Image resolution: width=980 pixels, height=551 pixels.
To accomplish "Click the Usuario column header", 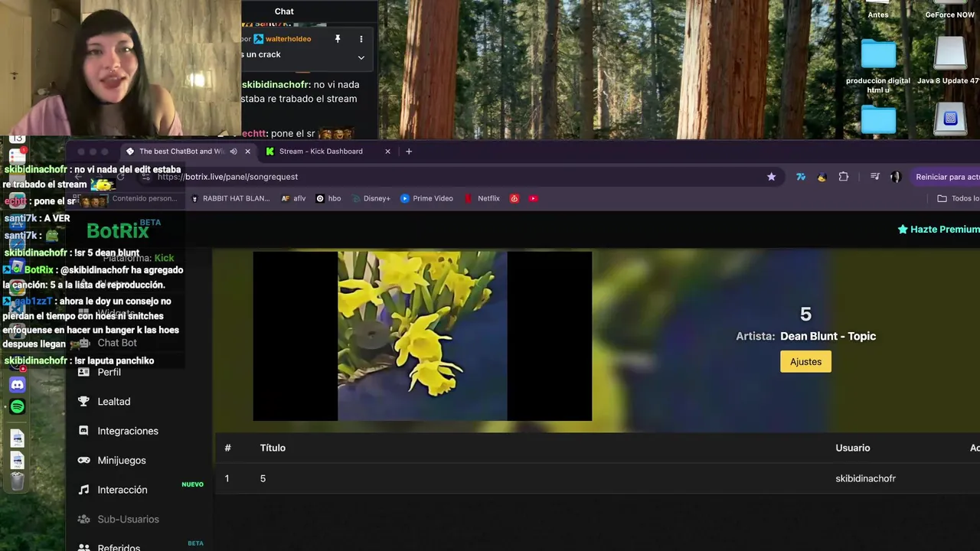I will (x=853, y=448).
